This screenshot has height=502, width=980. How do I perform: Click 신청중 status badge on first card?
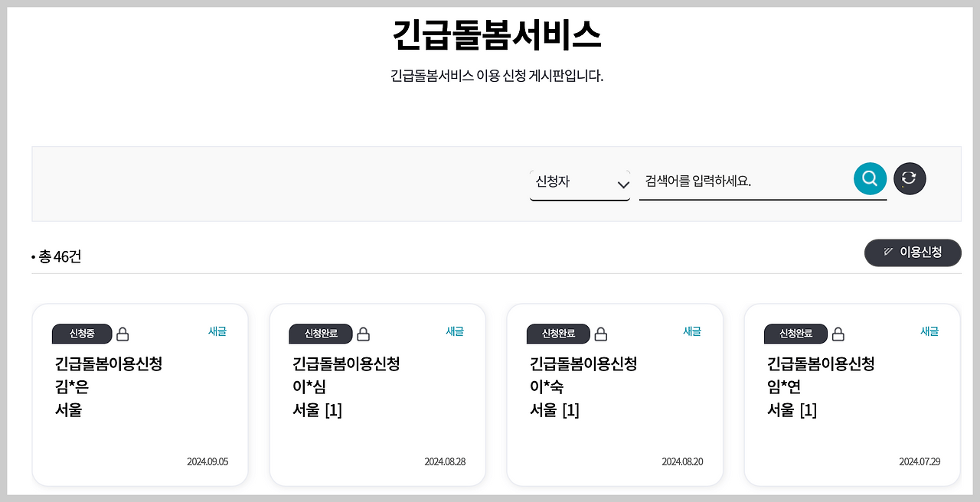click(x=82, y=334)
